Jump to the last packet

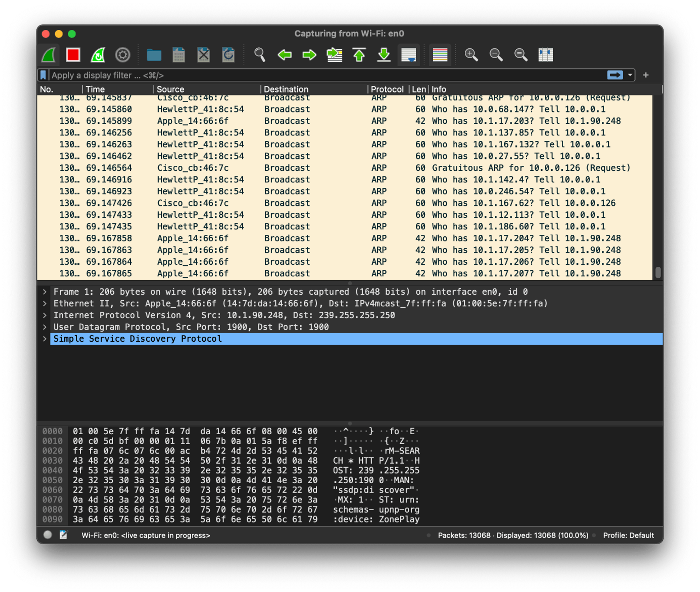click(x=383, y=54)
